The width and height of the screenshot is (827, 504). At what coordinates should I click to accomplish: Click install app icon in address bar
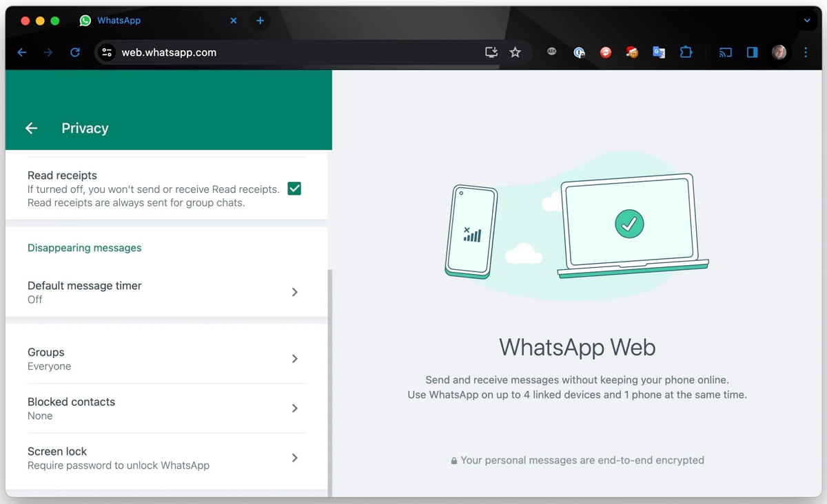pos(491,52)
